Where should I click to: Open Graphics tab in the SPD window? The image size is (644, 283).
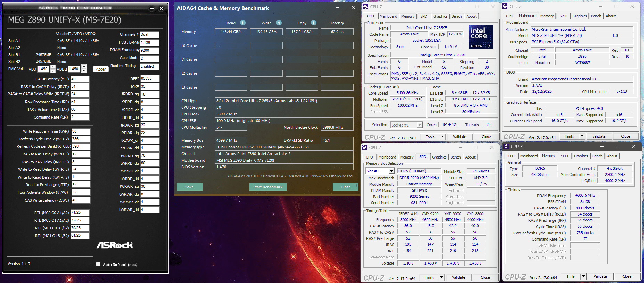click(x=439, y=157)
